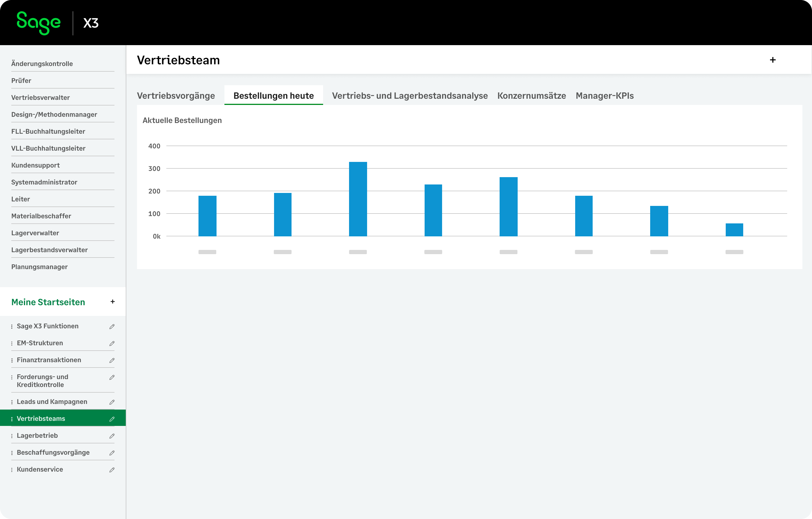Go to Kundensupport in sidebar
Image resolution: width=812 pixels, height=519 pixels.
click(36, 165)
